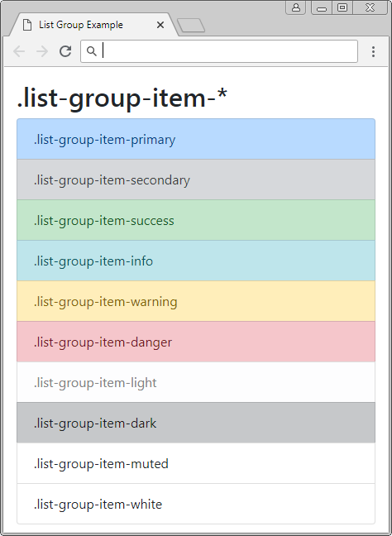Reload the page with refresh icon
The width and height of the screenshot is (392, 536).
65,51
